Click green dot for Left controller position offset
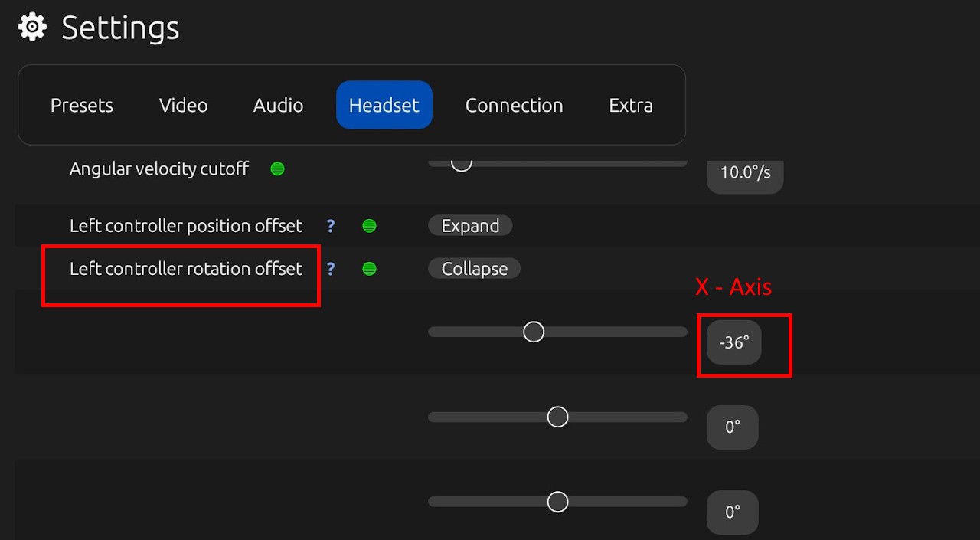This screenshot has height=540, width=980. click(x=369, y=226)
